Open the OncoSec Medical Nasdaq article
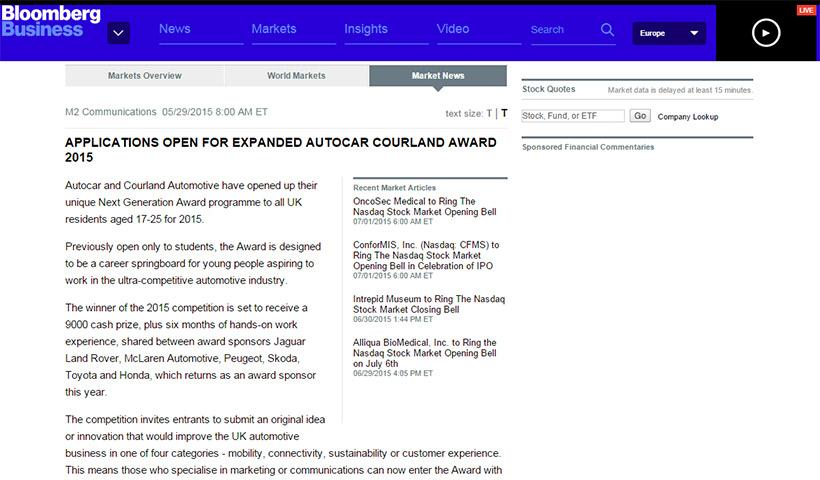820x480 pixels. point(425,207)
